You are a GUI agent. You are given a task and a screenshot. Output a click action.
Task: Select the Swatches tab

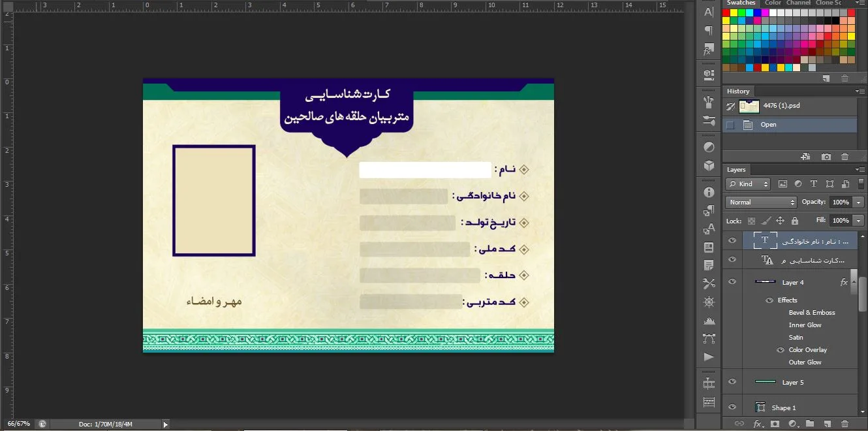point(741,3)
